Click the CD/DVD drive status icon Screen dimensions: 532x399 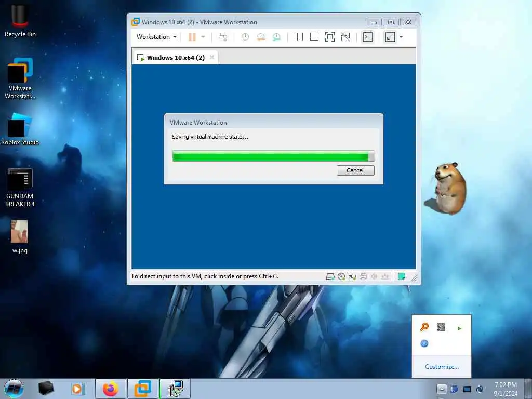coord(341,276)
